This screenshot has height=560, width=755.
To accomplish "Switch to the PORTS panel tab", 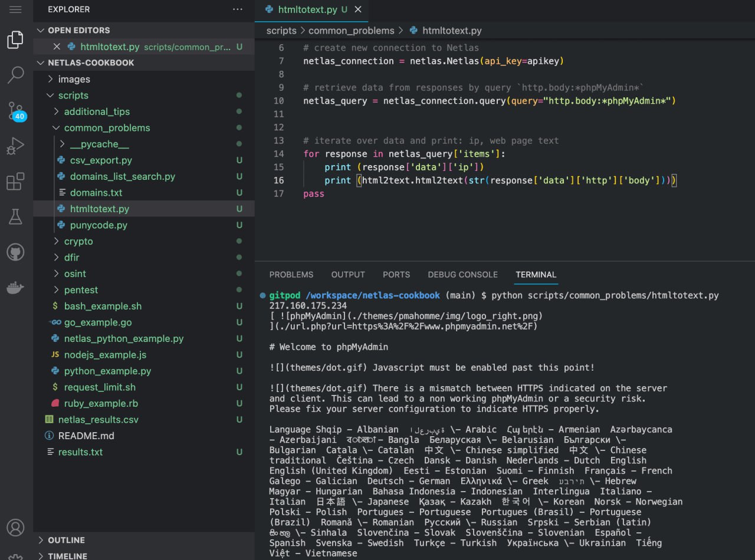I will [396, 275].
